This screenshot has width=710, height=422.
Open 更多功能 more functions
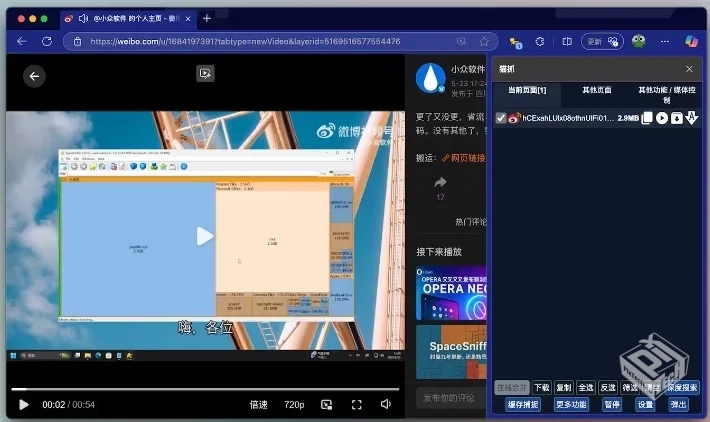(571, 404)
